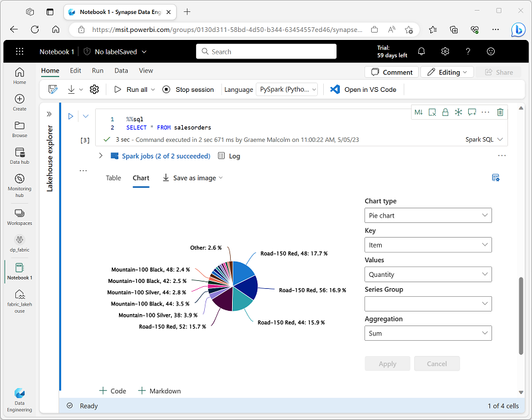532x420 pixels.
Task: Expand the Lakehouse explorer panel
Action: pyautogui.click(x=48, y=113)
